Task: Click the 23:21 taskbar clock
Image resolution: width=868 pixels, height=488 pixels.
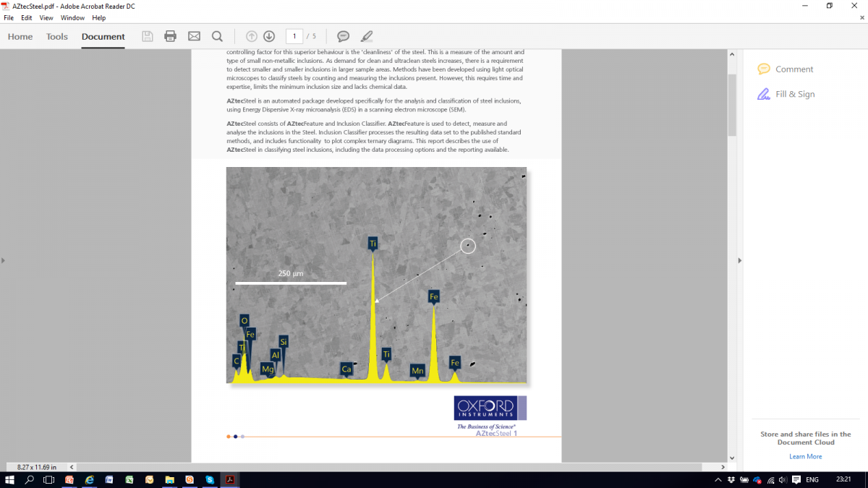Action: pyautogui.click(x=843, y=480)
